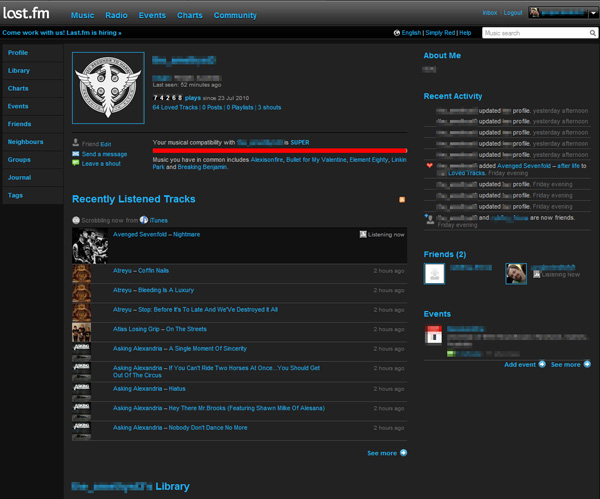Click the loved track heart icon in Recent Activity
This screenshot has height=499, width=600.
tap(429, 165)
